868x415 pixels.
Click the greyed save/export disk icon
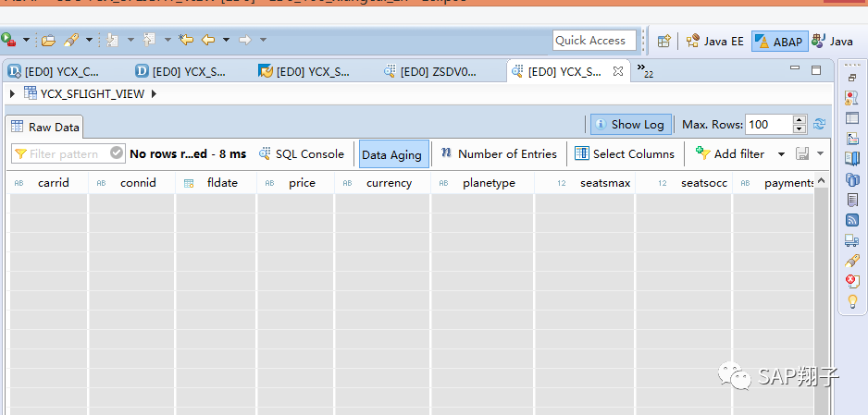[802, 153]
